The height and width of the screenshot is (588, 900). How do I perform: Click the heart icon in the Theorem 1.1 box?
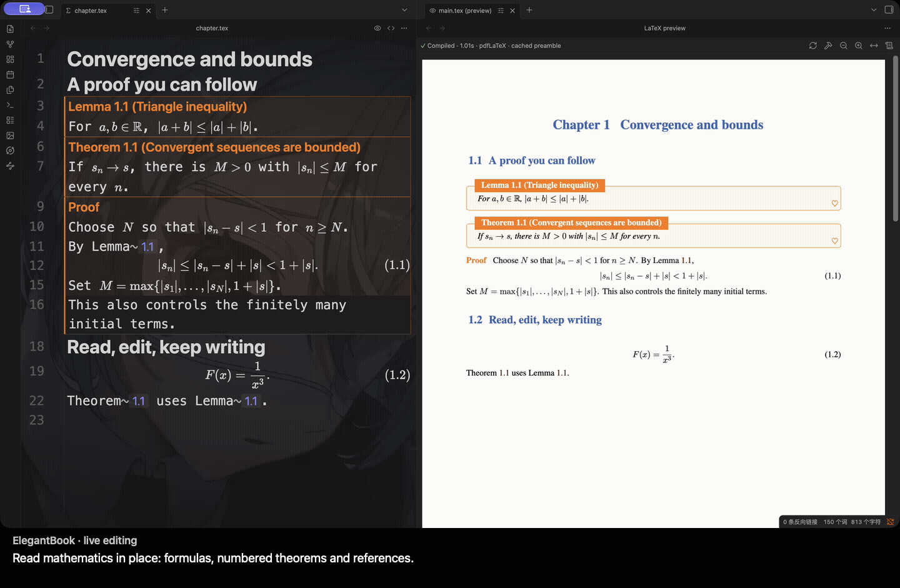coord(834,241)
